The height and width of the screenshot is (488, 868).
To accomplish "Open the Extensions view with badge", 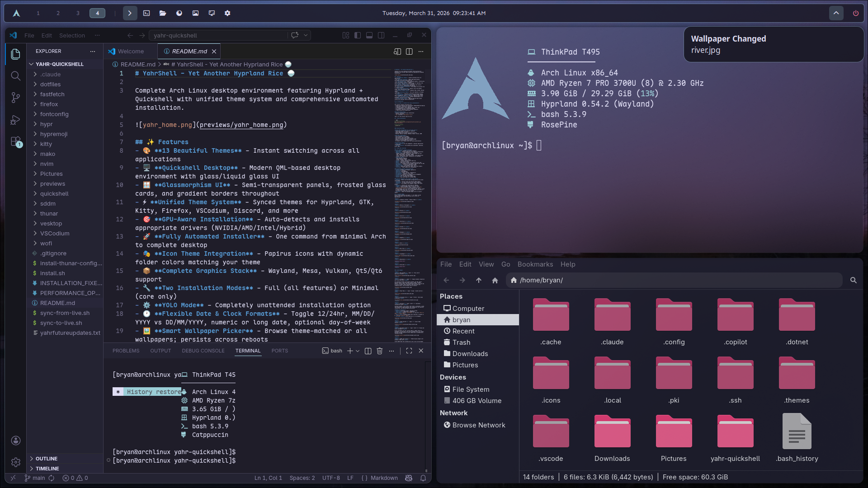I will pos(15,141).
